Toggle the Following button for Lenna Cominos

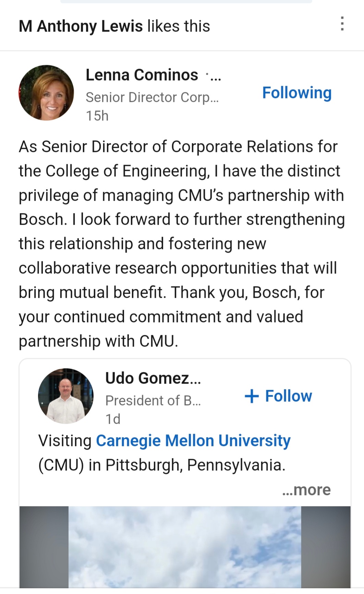(297, 93)
